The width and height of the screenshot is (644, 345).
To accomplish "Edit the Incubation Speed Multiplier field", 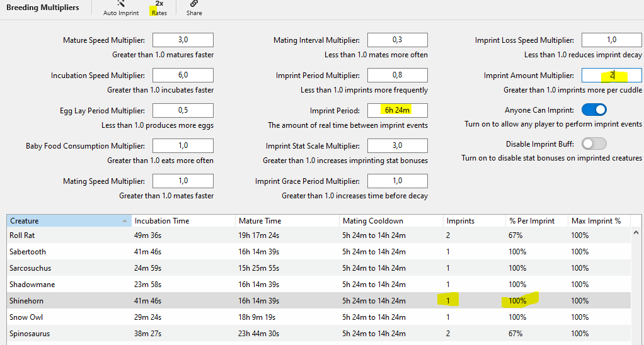I will [183, 76].
